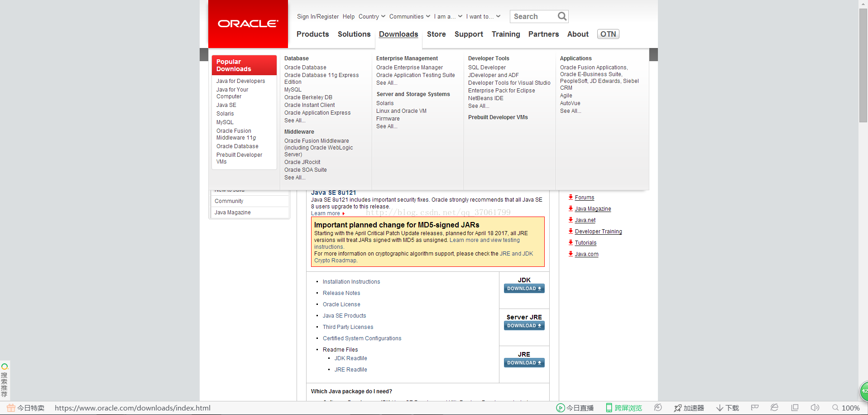Click the Help link in header
Viewport: 868px width, 415px height.
(349, 16)
